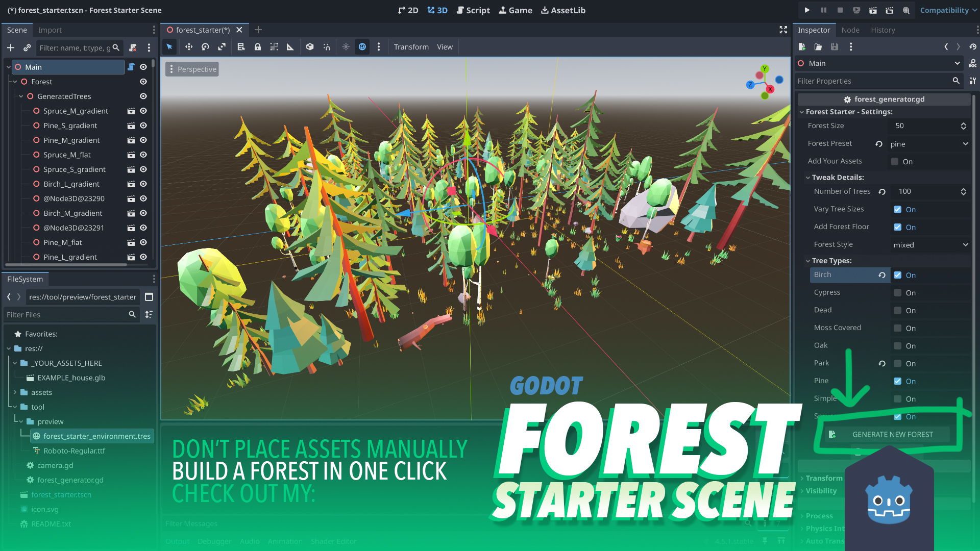Disable the Vary Tree Sizes checkbox
980x551 pixels.
(897, 209)
